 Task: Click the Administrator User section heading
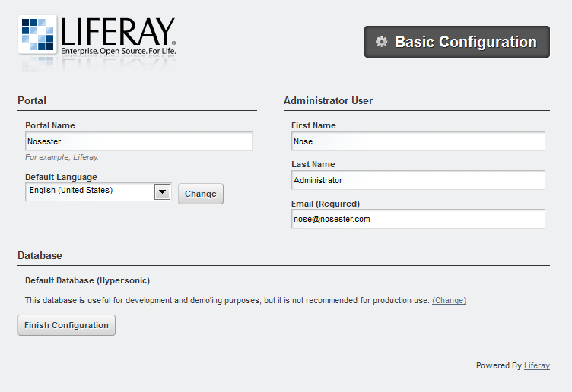pos(328,100)
